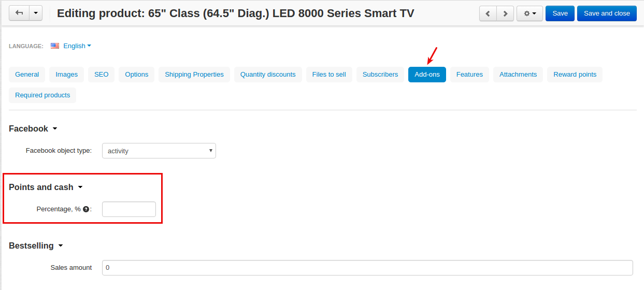Open the gear settings menu

(x=529, y=13)
